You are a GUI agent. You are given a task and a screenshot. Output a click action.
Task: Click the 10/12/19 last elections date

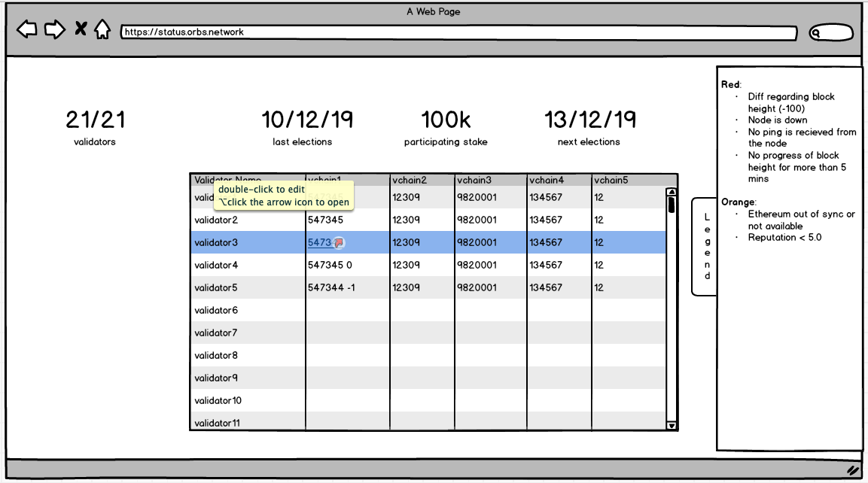click(x=307, y=120)
